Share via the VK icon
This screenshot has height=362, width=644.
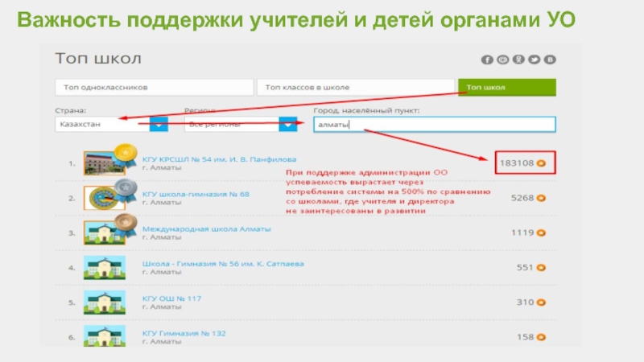[x=550, y=60]
